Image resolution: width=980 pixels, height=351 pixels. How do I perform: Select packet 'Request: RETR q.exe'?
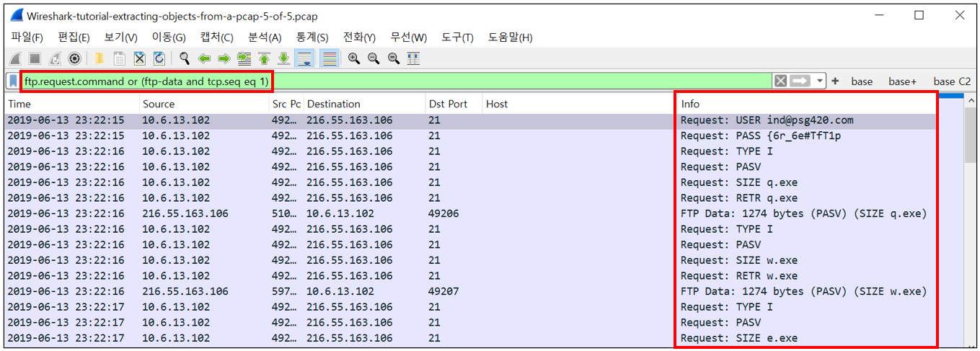(484, 198)
